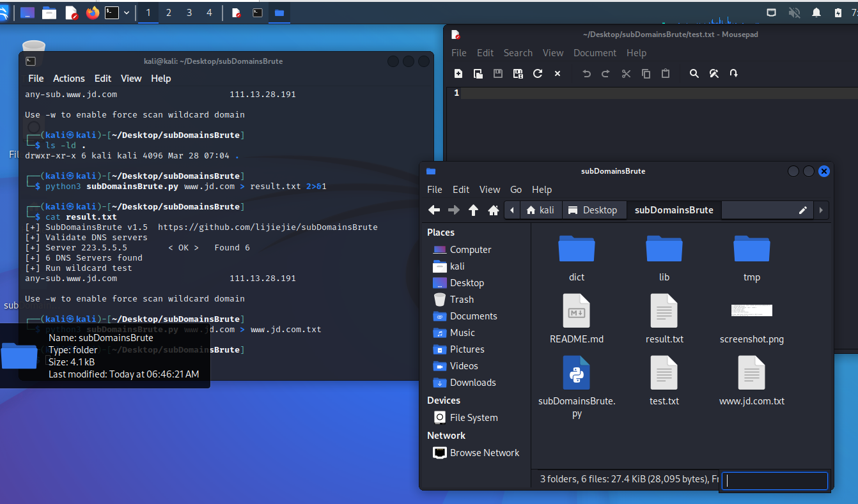Click the Save As icon in Mousepad toolbar
Screen dimensions: 858x504
point(518,73)
